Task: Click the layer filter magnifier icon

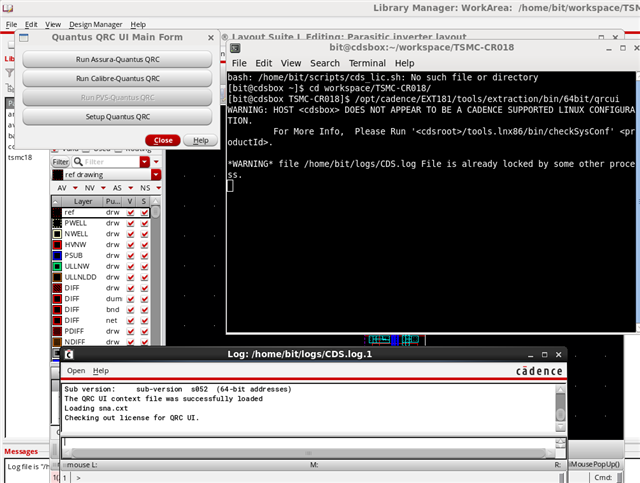Action: (x=78, y=162)
